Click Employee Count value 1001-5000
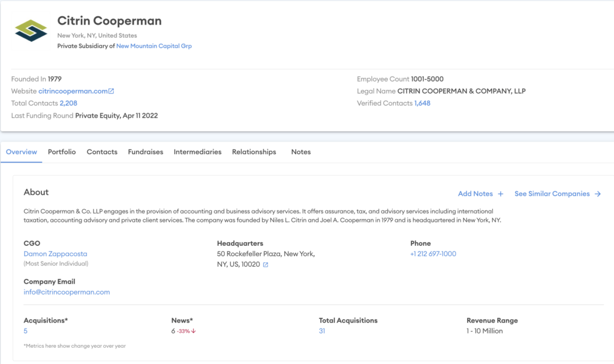614x364 pixels. pyautogui.click(x=427, y=79)
